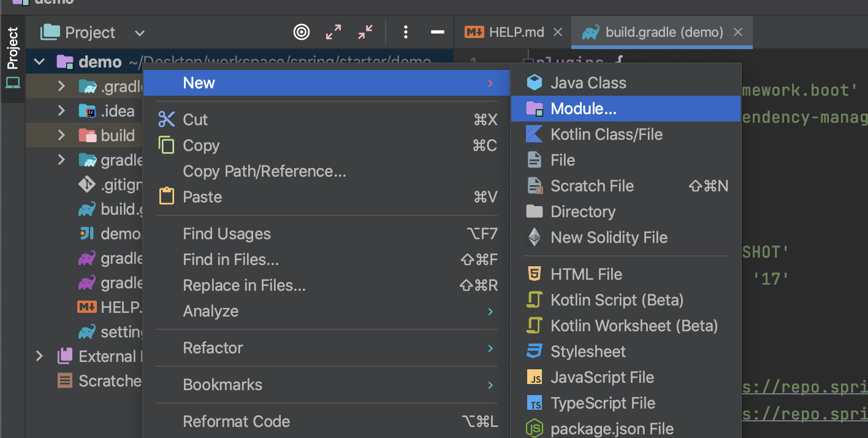Create a new JavaScript File
Image resolution: width=868 pixels, height=438 pixels.
[626, 377]
